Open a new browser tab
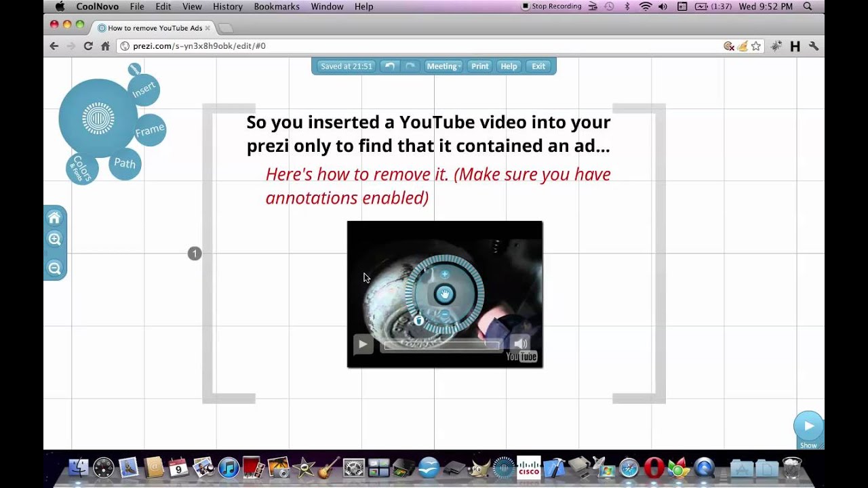This screenshot has height=488, width=868. [x=226, y=28]
